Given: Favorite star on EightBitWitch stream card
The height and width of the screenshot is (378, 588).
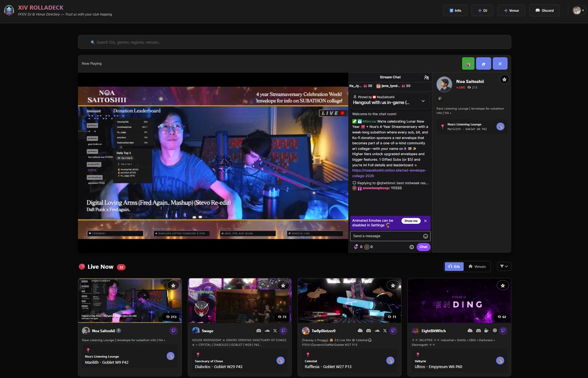Looking at the screenshot, I should [502, 285].
